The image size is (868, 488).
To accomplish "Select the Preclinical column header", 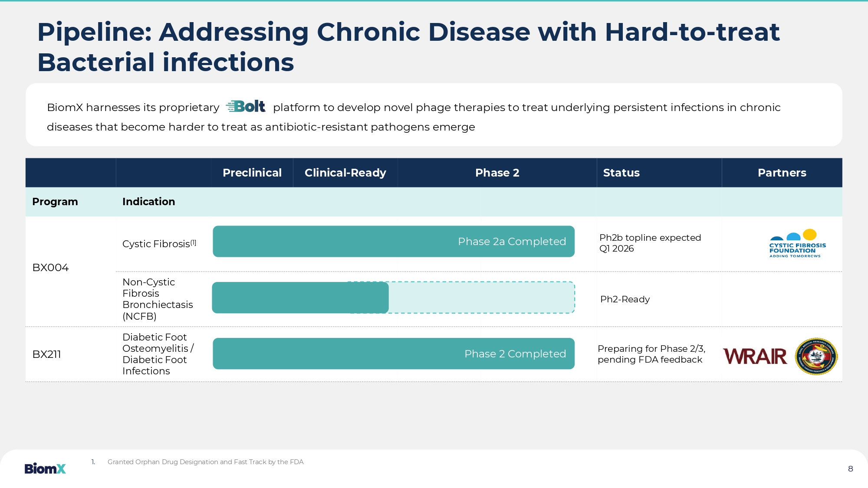I will [252, 173].
